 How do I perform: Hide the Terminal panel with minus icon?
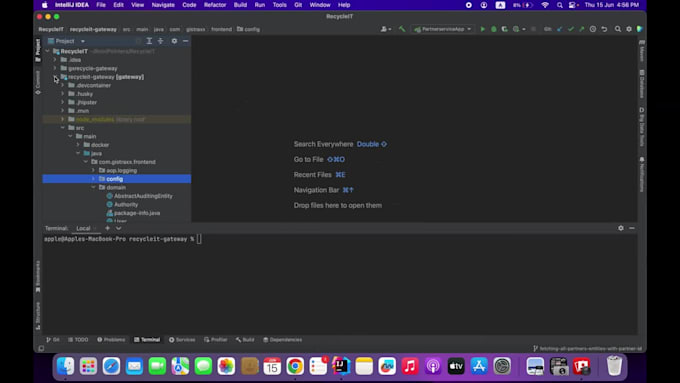click(x=632, y=228)
